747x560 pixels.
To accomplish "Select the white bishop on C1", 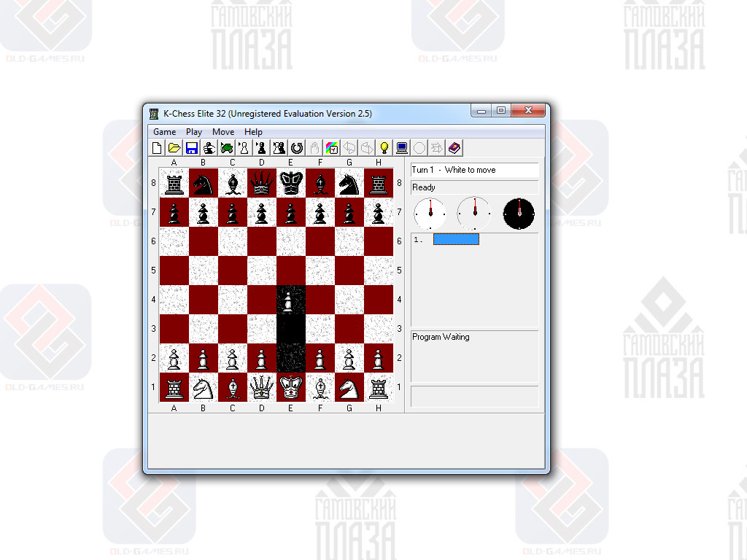I will 233,388.
